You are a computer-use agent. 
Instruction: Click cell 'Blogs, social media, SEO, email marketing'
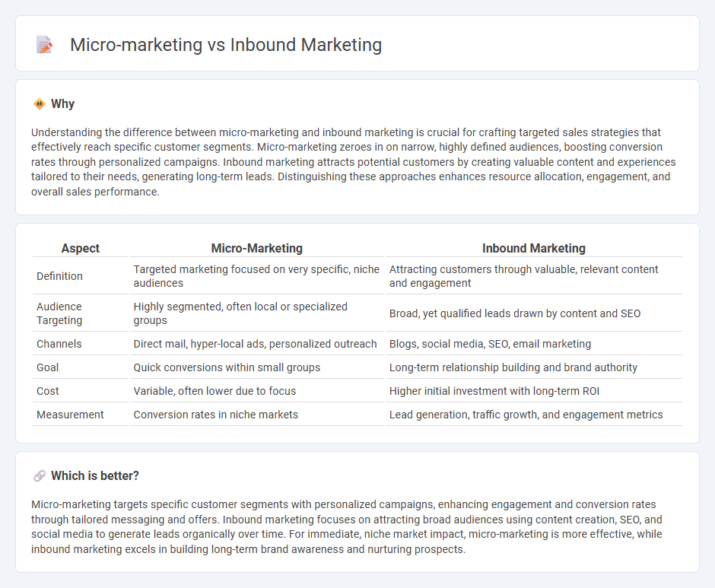[534, 344]
